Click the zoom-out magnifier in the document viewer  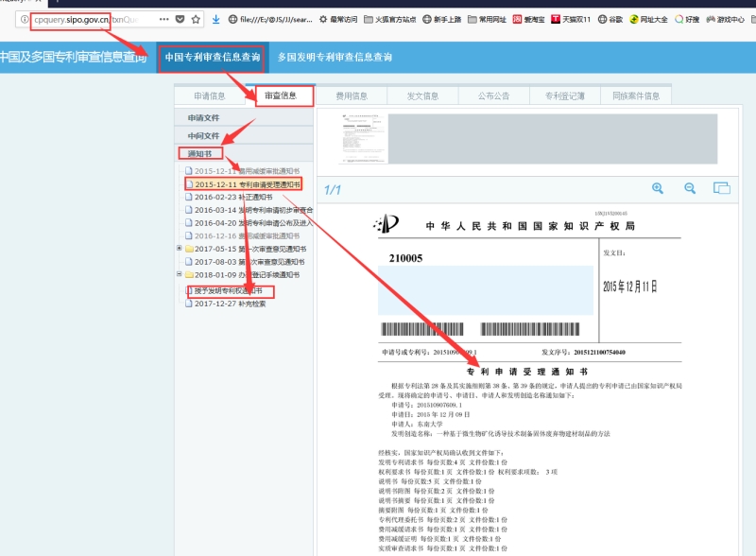690,188
